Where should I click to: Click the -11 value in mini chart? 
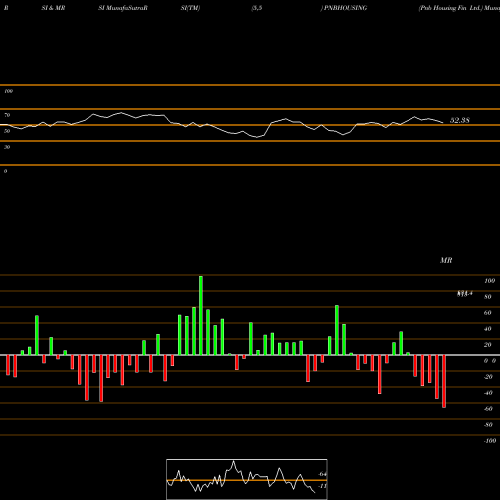(x=322, y=486)
